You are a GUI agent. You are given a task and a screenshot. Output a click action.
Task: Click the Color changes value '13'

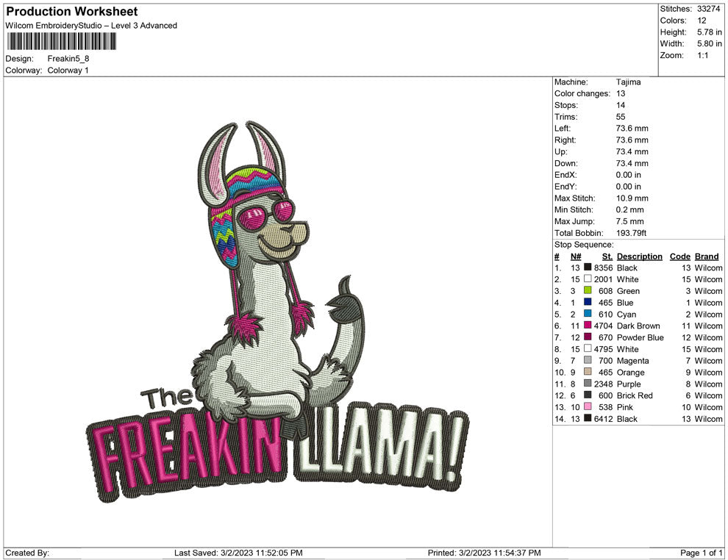(621, 93)
